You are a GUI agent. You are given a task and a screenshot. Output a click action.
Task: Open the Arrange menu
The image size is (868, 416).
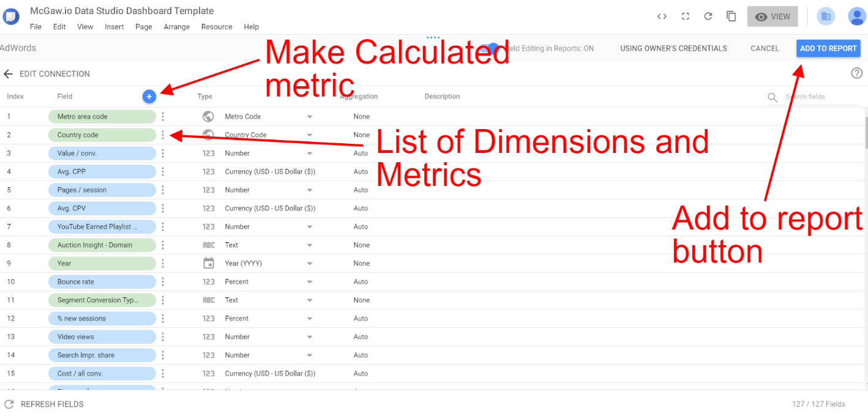click(x=177, y=27)
